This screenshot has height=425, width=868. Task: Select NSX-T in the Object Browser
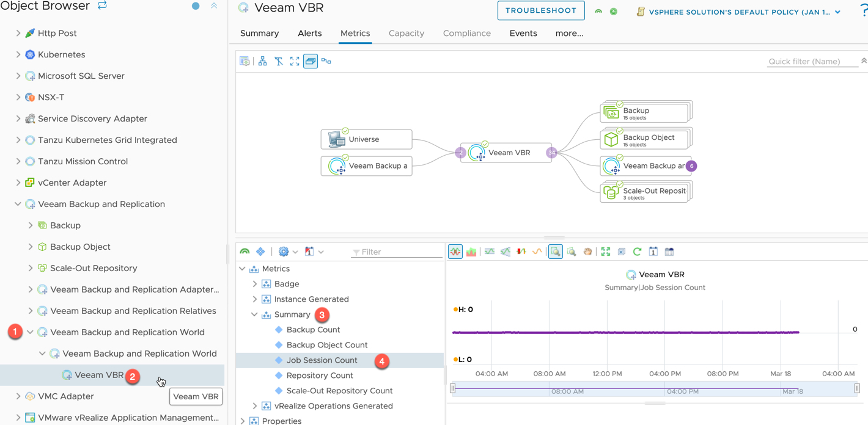click(51, 97)
